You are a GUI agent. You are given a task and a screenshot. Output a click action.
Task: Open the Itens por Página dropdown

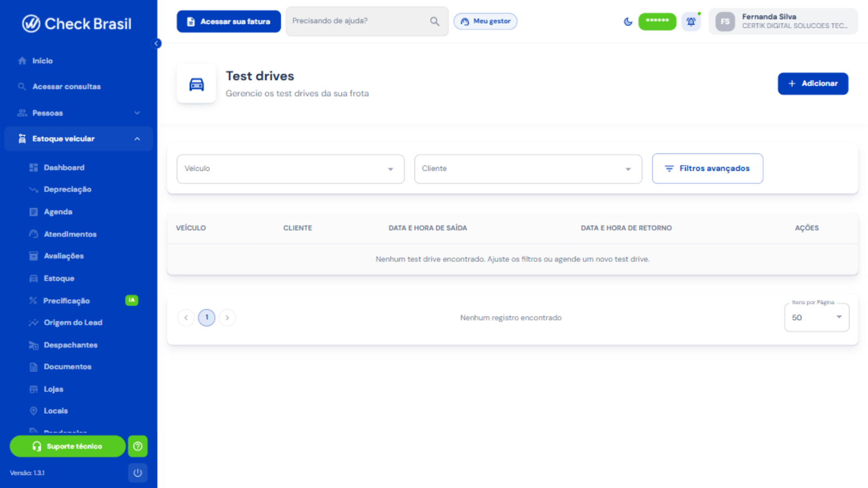pos(816,318)
